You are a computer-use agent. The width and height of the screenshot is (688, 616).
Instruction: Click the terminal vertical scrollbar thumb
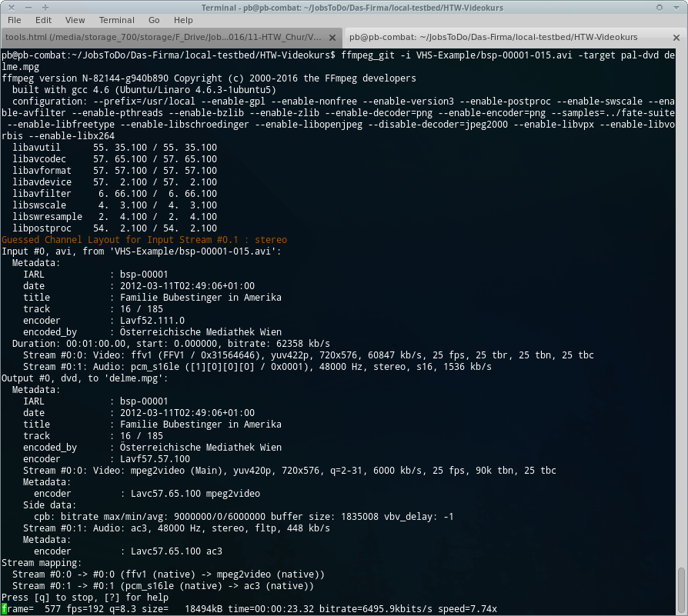680,588
